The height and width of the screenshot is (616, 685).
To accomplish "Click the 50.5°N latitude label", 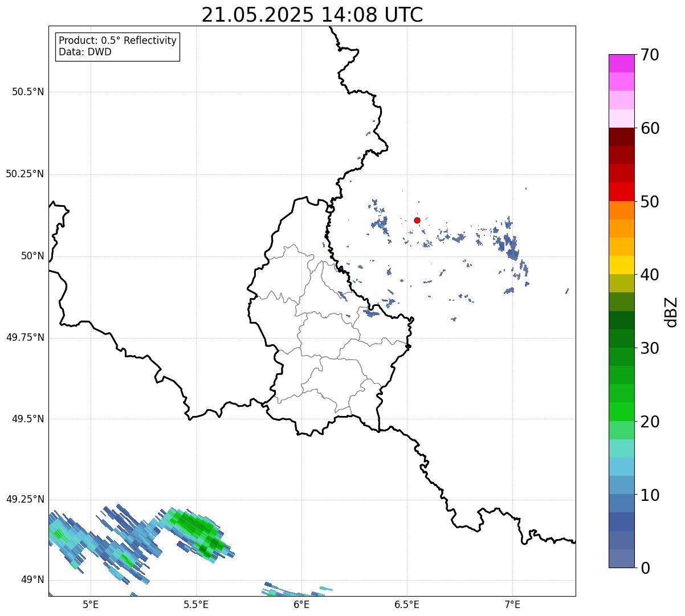I will 28,92.
